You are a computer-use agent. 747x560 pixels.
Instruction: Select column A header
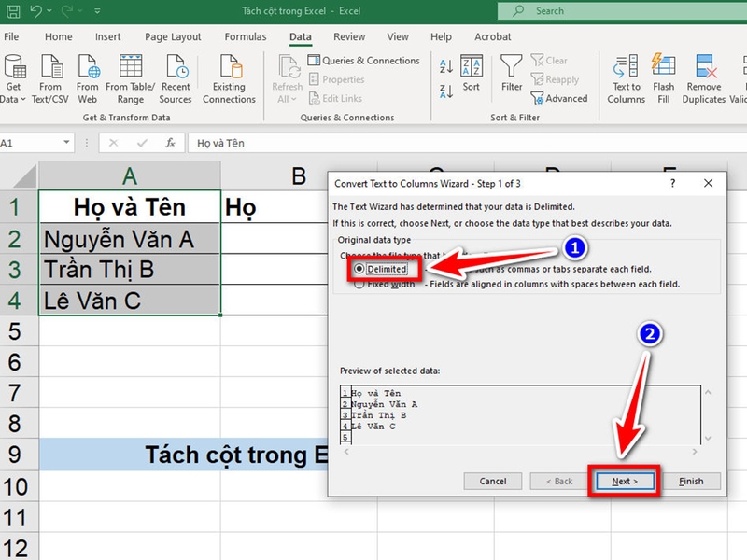click(130, 175)
